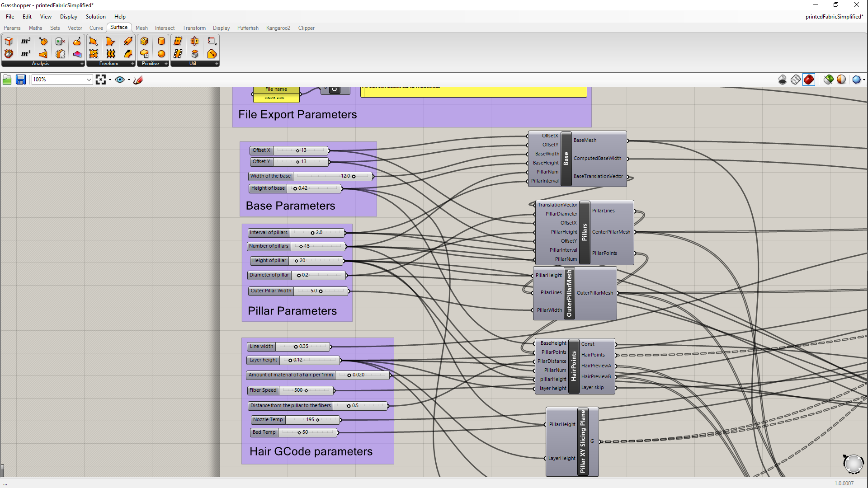Pick the Cylinder primitive from the toolbar
This screenshot has height=488, width=868.
click(161, 41)
